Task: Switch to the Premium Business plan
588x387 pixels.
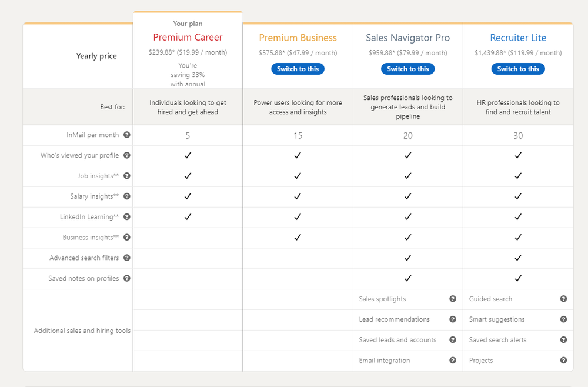Action: pyautogui.click(x=298, y=69)
